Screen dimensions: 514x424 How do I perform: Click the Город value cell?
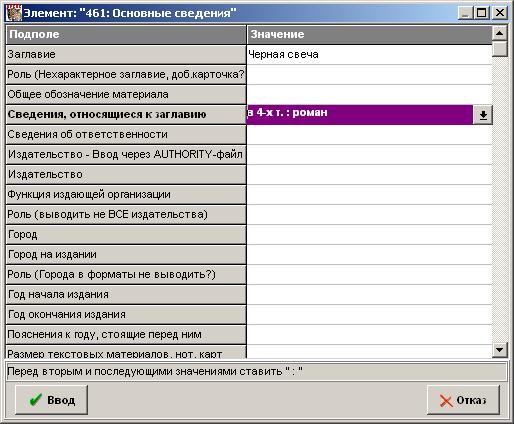(369, 234)
